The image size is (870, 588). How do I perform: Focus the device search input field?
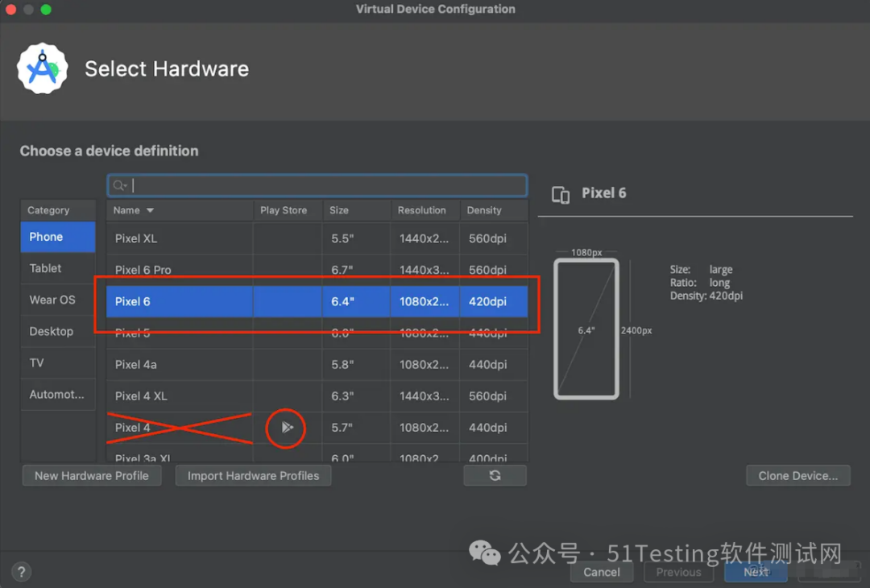pos(317,185)
